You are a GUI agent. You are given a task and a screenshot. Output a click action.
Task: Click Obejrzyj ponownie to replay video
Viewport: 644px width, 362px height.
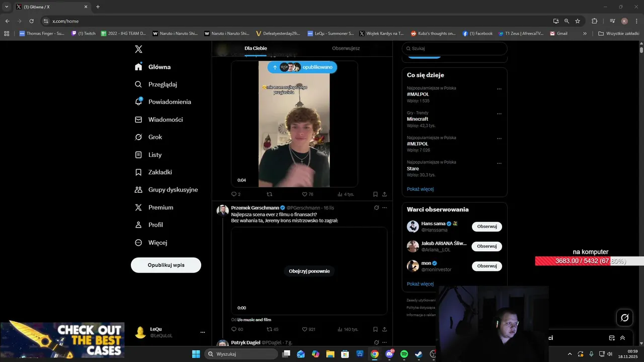click(309, 271)
